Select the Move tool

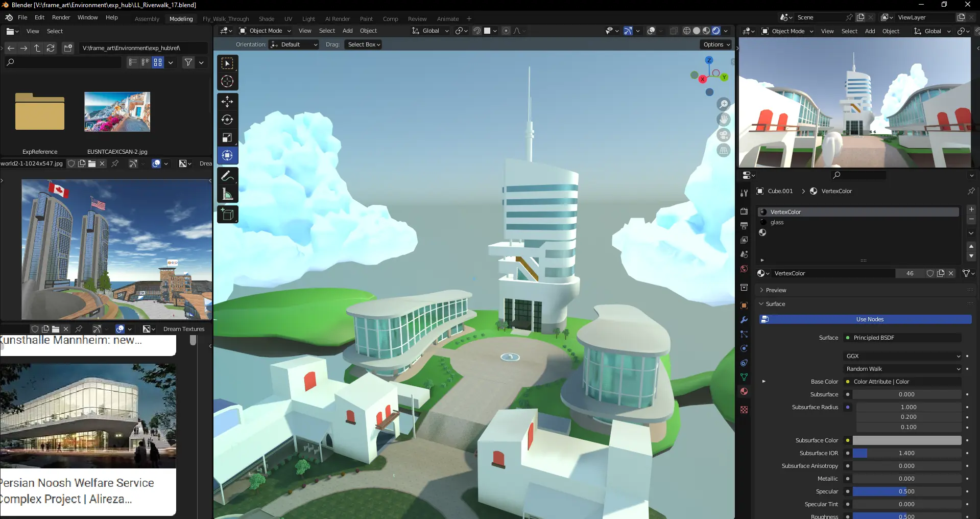227,102
